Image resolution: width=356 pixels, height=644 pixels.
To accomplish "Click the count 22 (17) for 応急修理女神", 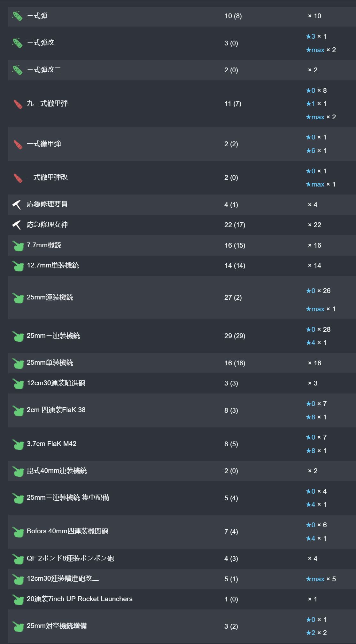I will tap(235, 225).
